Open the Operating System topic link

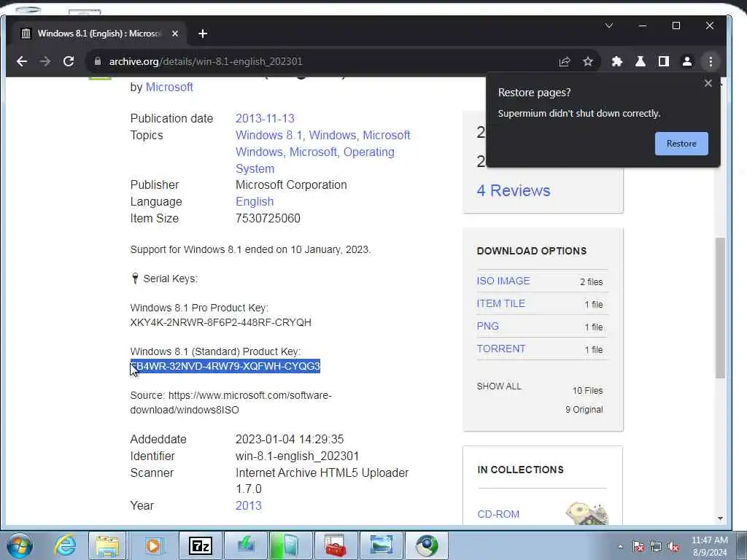click(315, 160)
